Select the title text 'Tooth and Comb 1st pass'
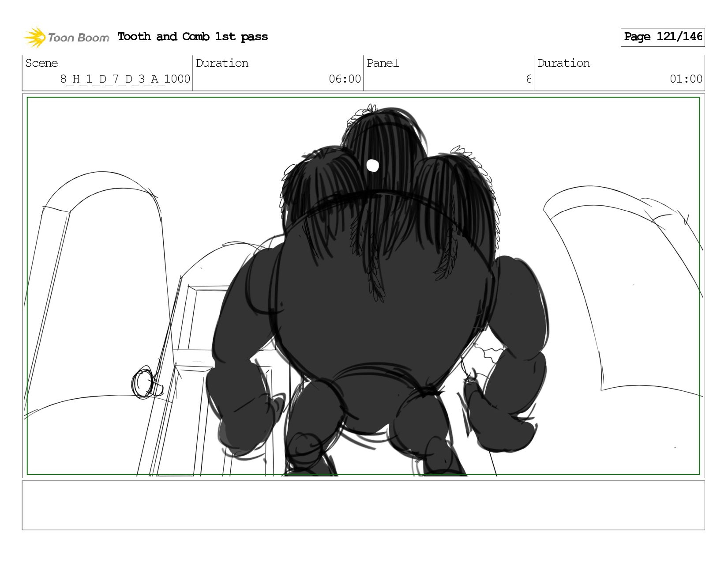Screen dimensions: 728x563 193,37
